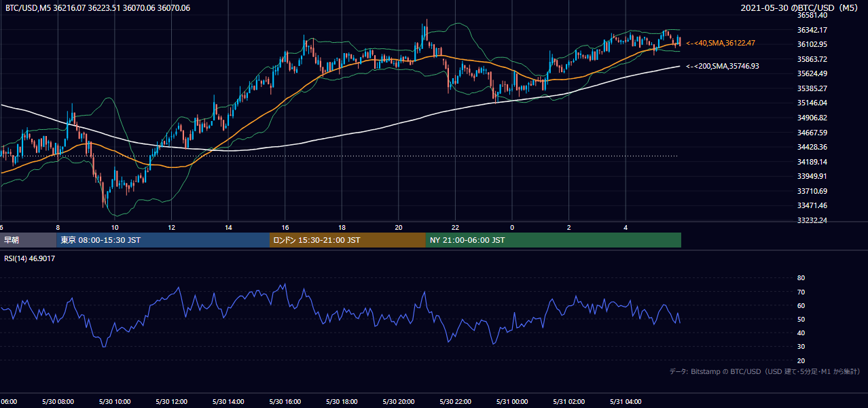Click the NY 21:00-06:00 JST session bar
This screenshot has height=408, width=868.
[554, 240]
